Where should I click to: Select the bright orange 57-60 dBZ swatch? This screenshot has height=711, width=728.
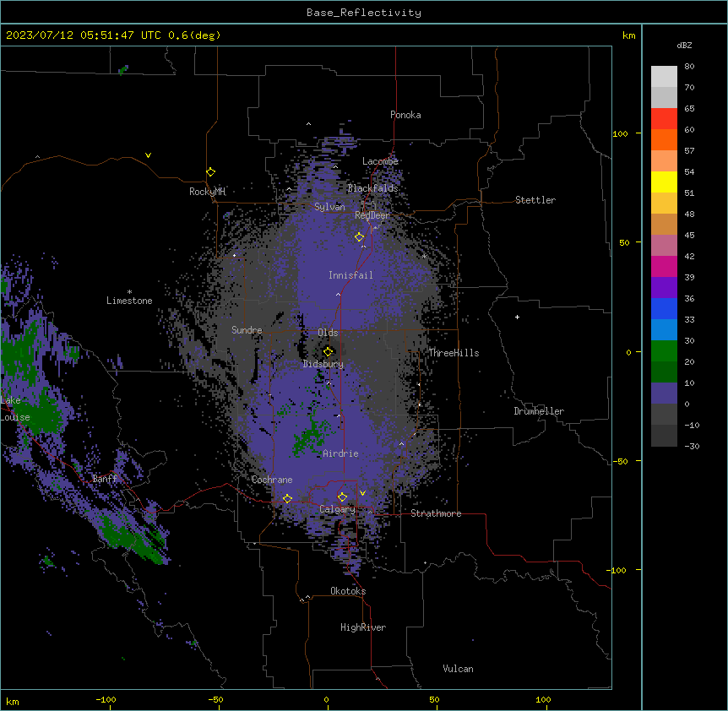(x=664, y=139)
